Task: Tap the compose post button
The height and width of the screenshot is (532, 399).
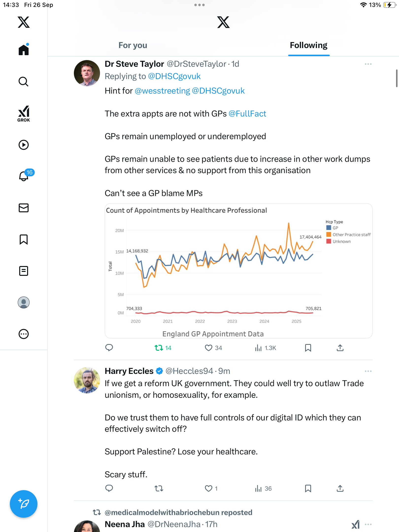Action: pos(24,504)
